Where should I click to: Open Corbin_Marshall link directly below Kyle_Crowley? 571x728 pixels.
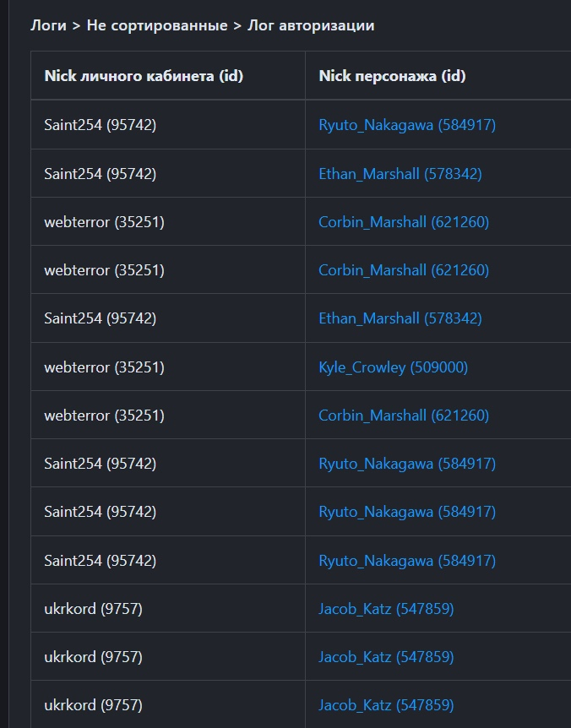pyautogui.click(x=404, y=416)
